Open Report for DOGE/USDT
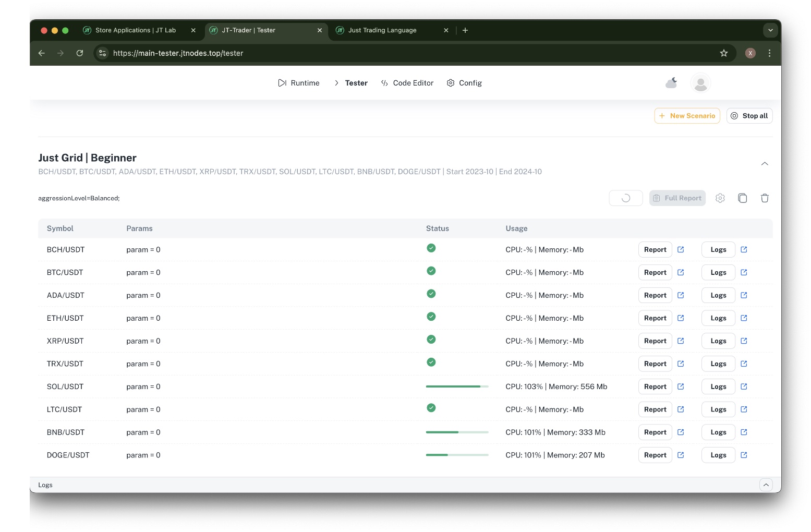Viewport: 811px width, 532px height. coord(655,455)
